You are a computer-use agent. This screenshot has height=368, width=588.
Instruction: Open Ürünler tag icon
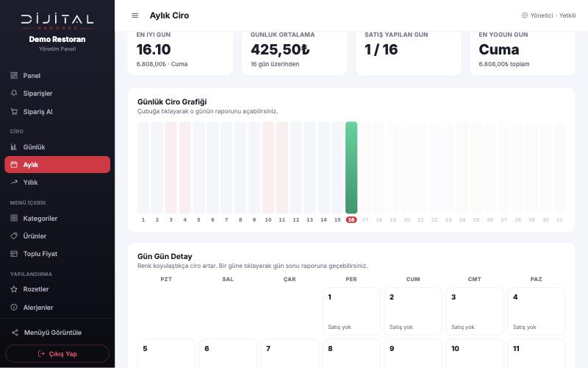point(14,236)
